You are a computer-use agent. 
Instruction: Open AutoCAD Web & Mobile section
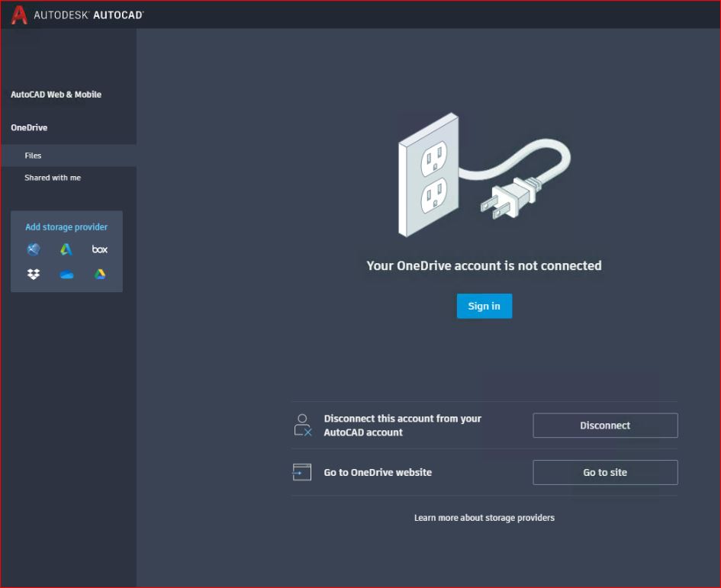point(56,95)
